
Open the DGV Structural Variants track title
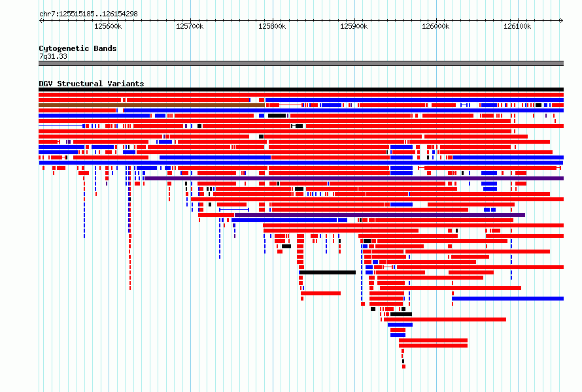click(92, 84)
